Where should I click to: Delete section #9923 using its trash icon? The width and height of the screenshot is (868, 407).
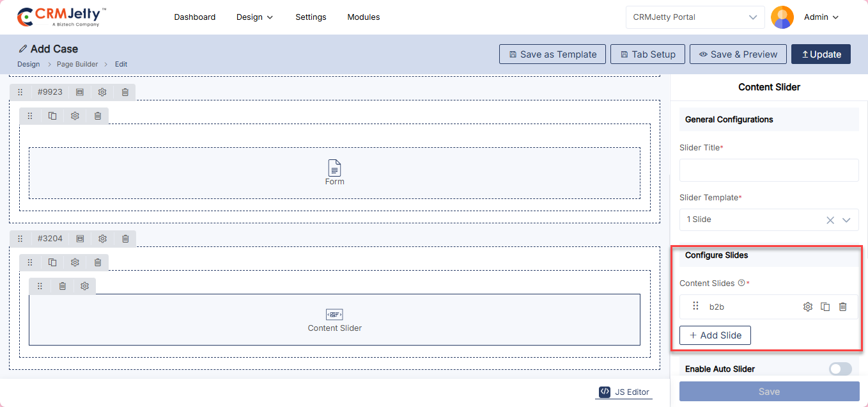point(125,92)
